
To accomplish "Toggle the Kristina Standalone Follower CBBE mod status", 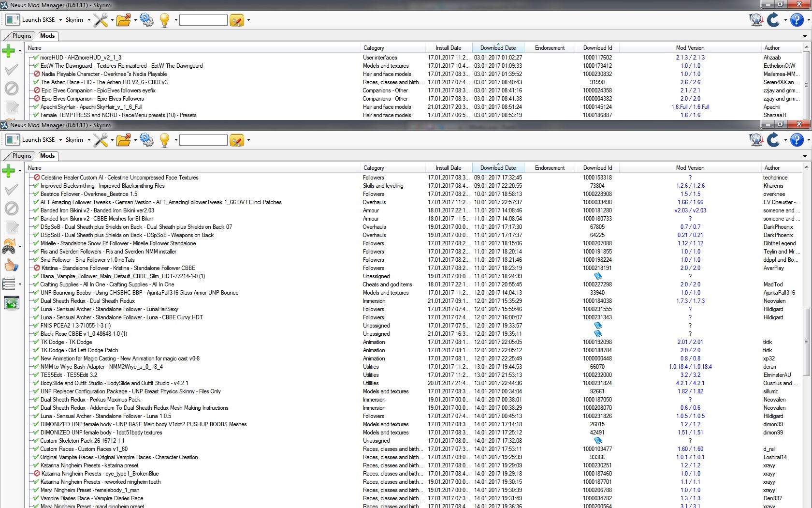I will tap(37, 268).
